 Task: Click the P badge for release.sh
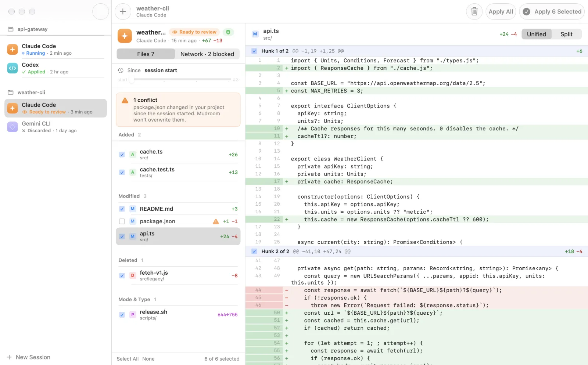coord(133,315)
